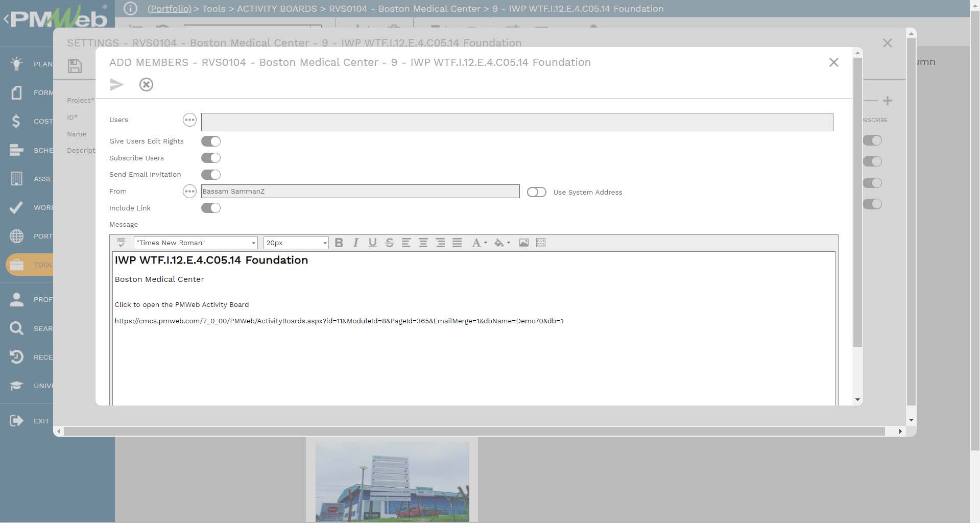Expand the font color dropdown arrow
This screenshot has height=523, width=980.
[486, 243]
